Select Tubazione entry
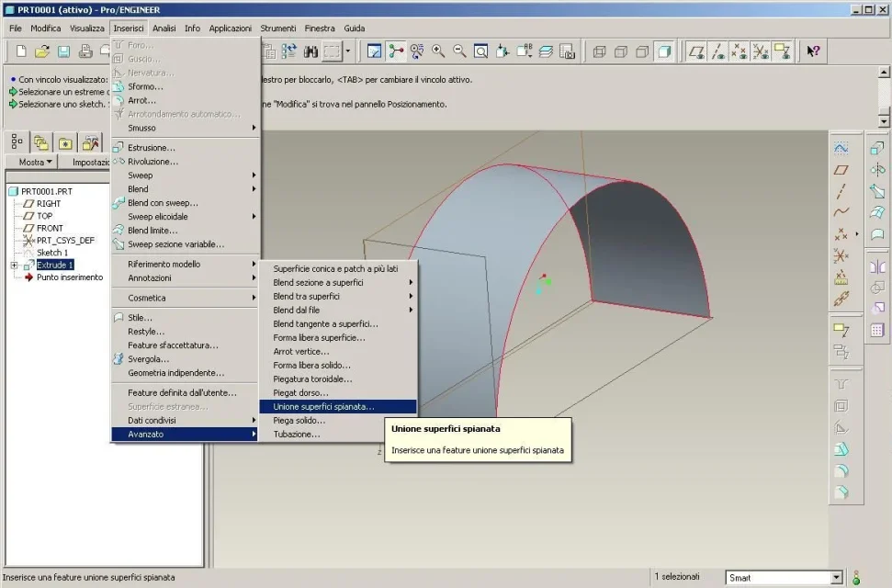The height and width of the screenshot is (588, 892). pyautogui.click(x=338, y=435)
